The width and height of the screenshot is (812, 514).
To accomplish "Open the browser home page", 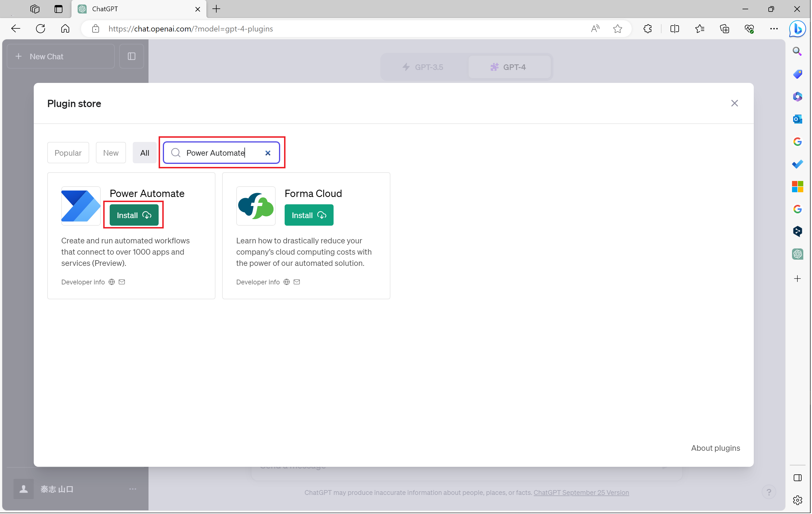I will [x=65, y=29].
